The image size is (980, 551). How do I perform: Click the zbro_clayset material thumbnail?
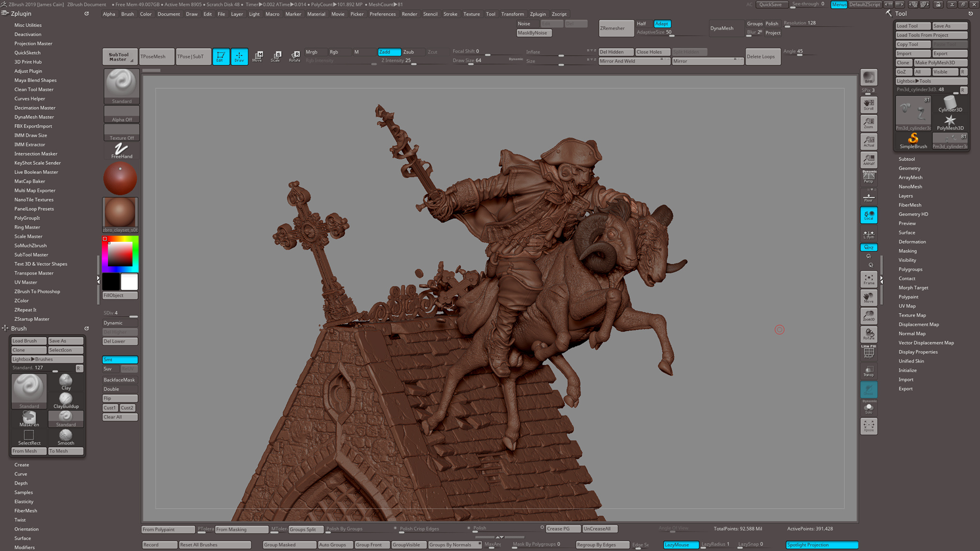[120, 215]
